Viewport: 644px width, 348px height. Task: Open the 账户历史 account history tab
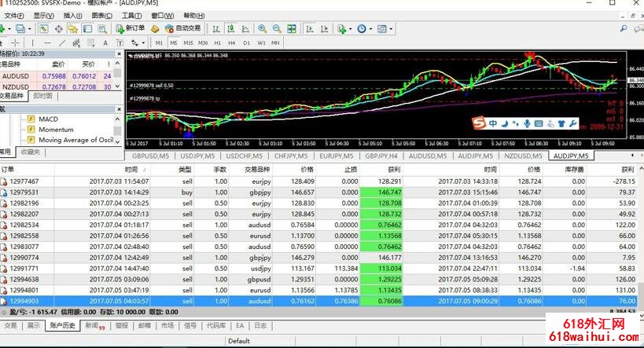pyautogui.click(x=62, y=325)
